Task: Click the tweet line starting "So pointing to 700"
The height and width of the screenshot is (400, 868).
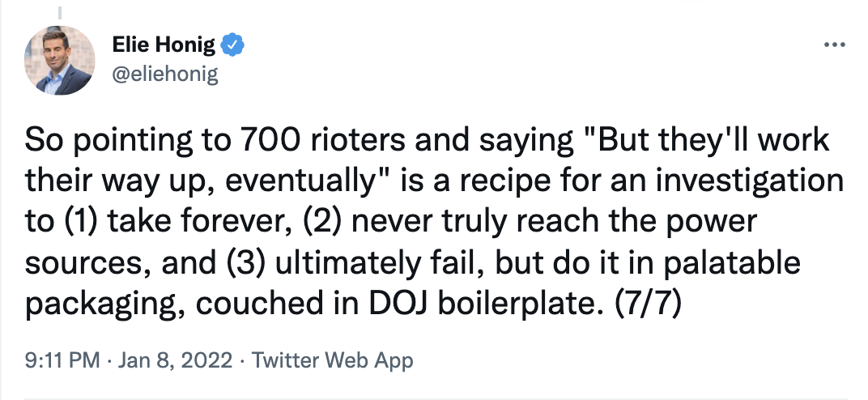Action: pos(427,141)
